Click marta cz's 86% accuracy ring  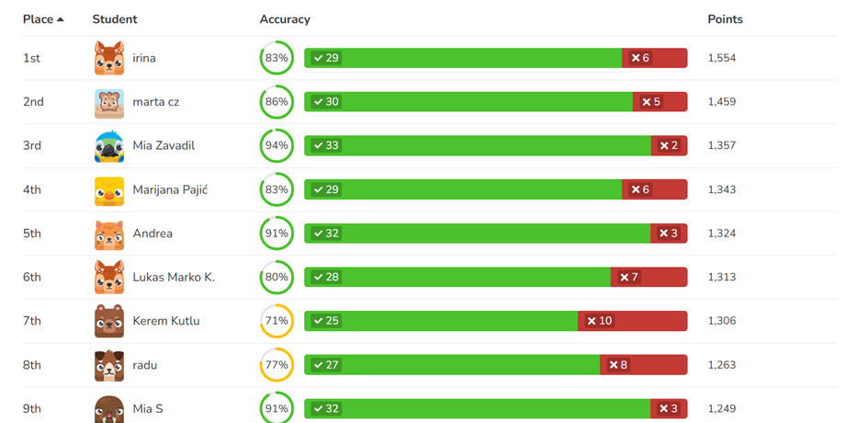[x=276, y=102]
